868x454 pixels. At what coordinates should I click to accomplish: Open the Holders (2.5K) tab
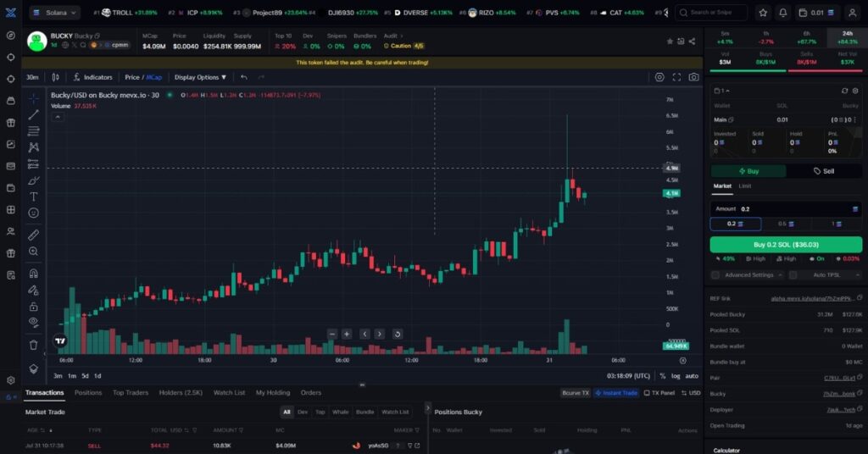click(181, 393)
